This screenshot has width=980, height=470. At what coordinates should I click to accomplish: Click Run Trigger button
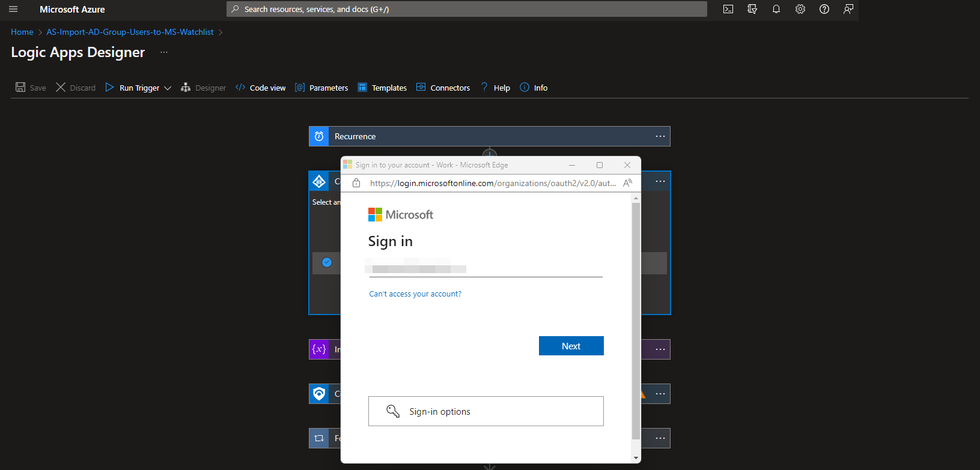(132, 88)
